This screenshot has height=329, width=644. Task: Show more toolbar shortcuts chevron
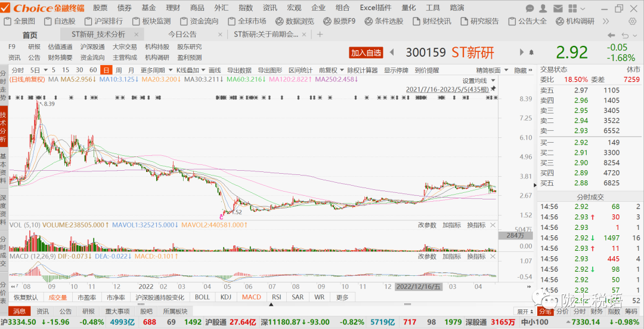[x=606, y=21]
